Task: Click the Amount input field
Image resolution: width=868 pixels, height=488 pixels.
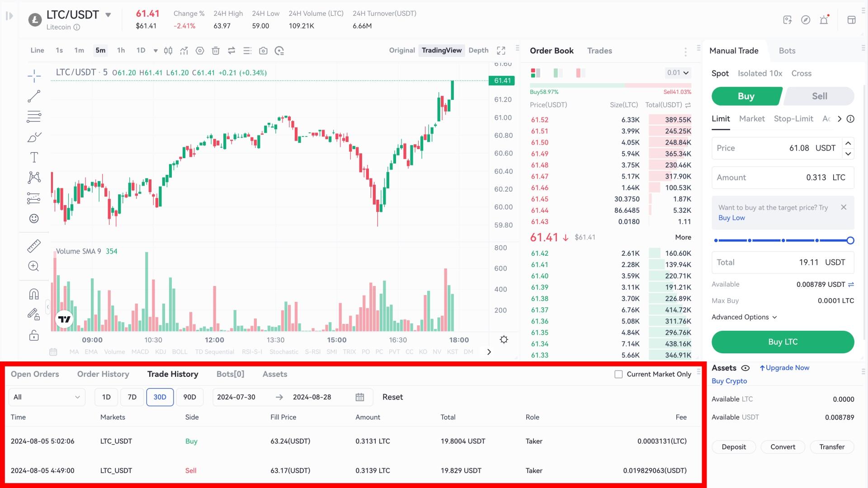Action: (x=783, y=178)
